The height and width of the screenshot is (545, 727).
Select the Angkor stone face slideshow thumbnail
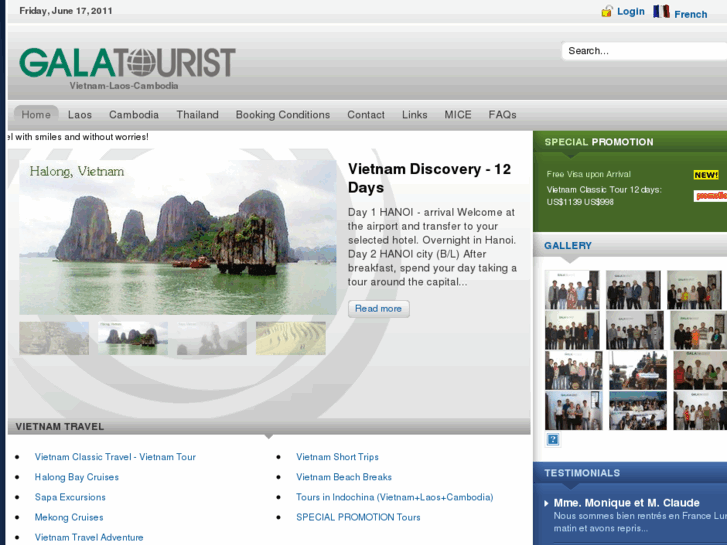click(x=54, y=338)
